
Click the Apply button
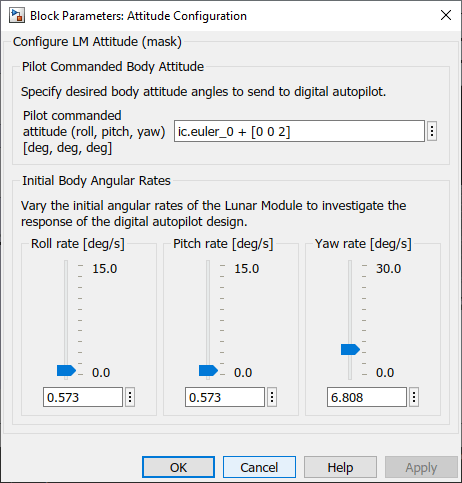coord(421,467)
